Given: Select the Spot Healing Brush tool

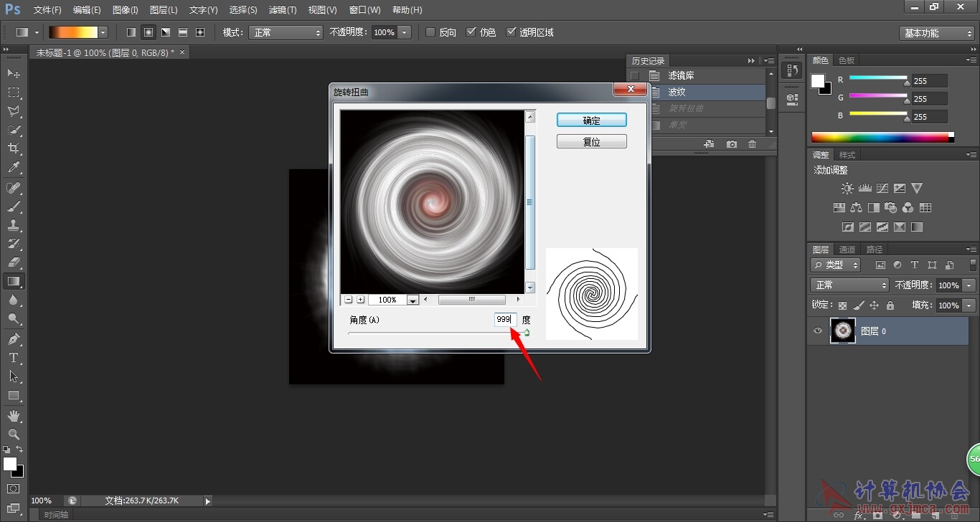Looking at the screenshot, I should (x=14, y=188).
